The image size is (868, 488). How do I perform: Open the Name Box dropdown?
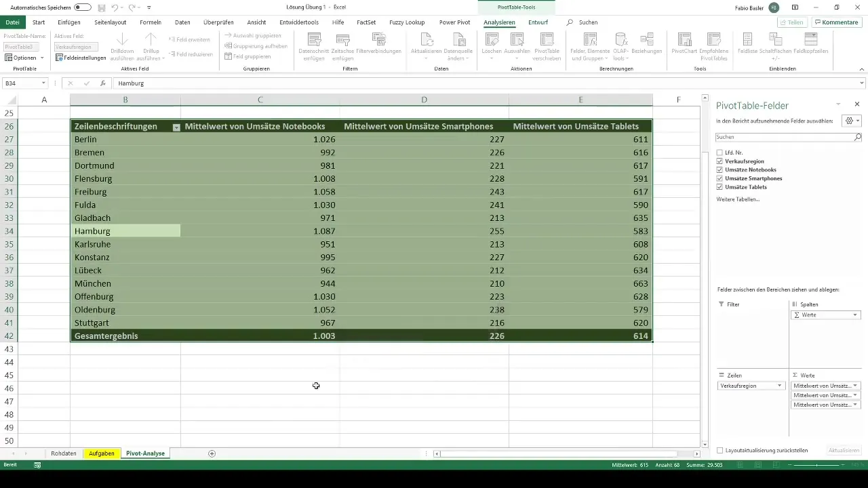click(x=44, y=83)
